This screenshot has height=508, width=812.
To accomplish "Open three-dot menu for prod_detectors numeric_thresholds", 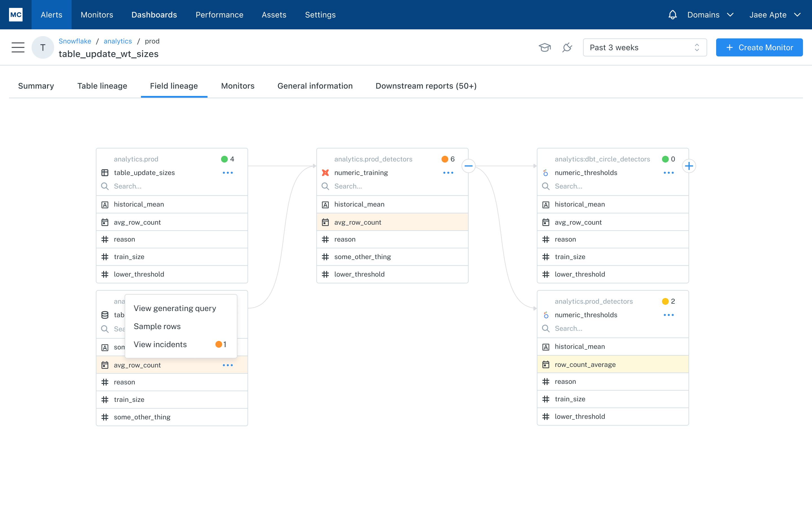I will pos(668,315).
